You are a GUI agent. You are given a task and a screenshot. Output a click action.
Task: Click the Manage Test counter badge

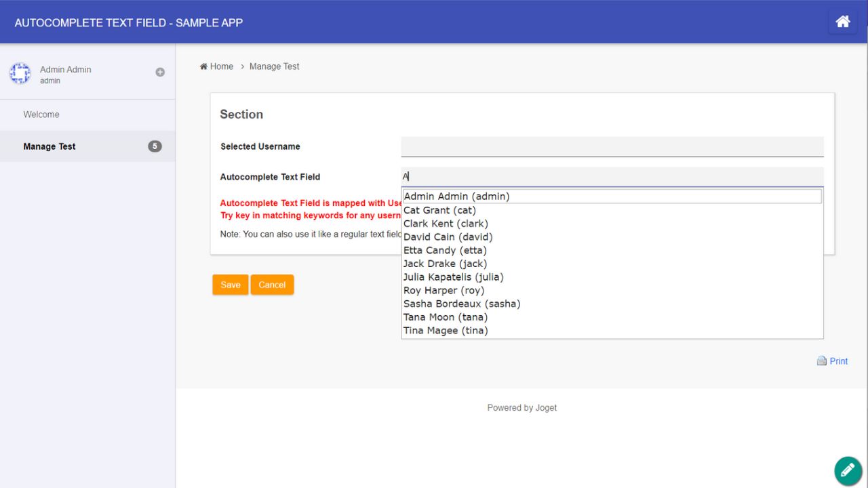(155, 146)
